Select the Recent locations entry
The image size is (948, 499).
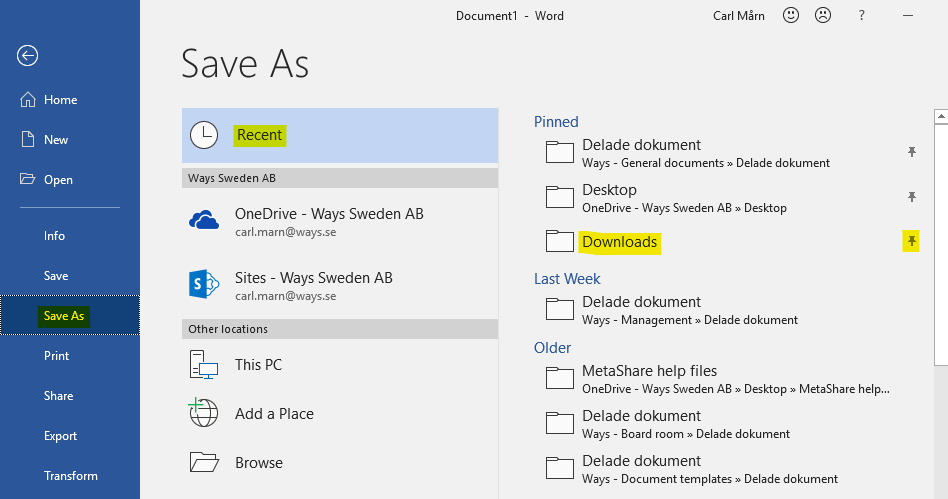pos(340,135)
